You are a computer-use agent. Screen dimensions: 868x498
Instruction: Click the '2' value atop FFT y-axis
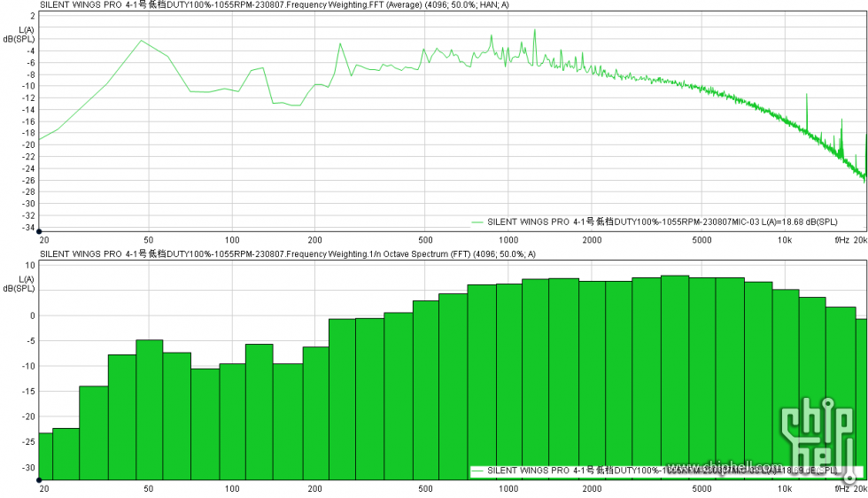click(x=33, y=16)
